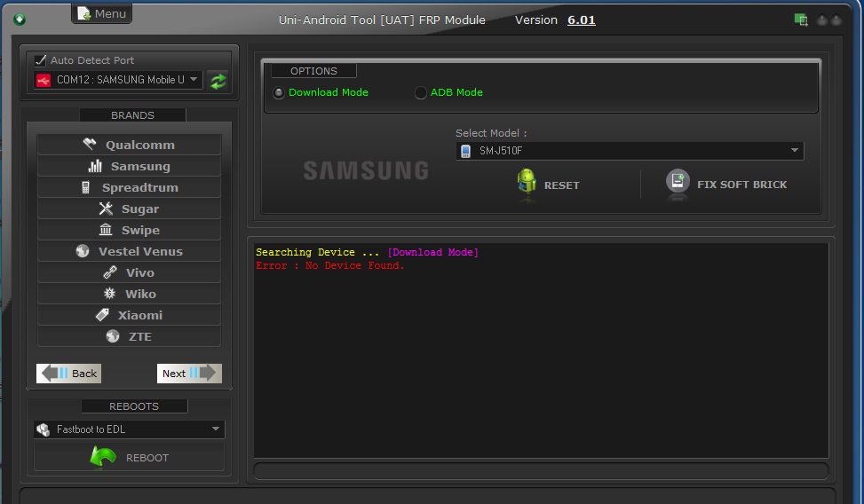
Task: Select the Sugar brand
Action: [129, 209]
